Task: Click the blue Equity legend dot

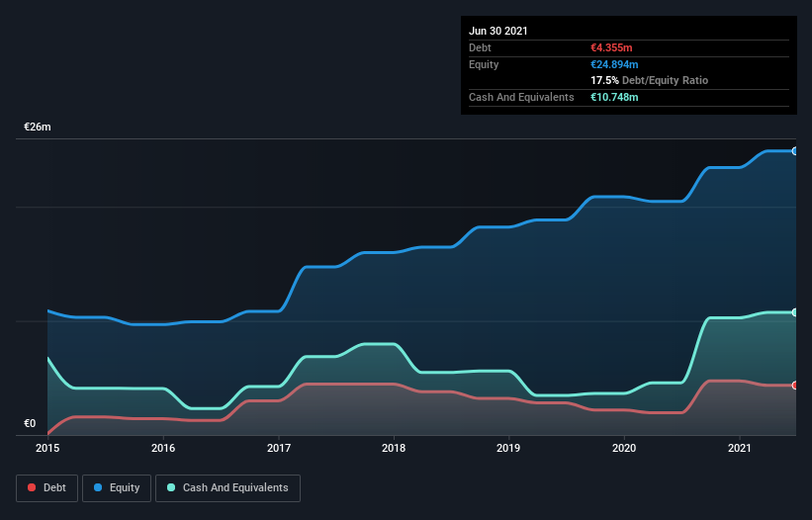Action: coord(98,487)
